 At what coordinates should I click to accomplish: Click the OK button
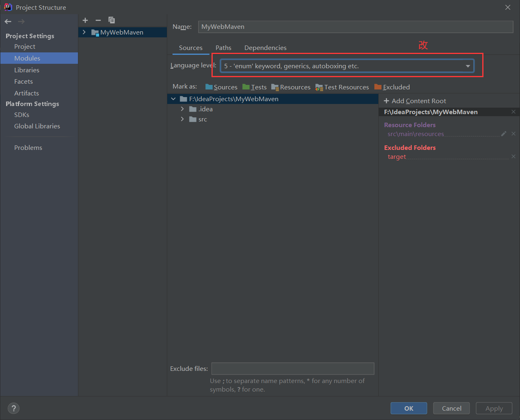[x=409, y=408]
